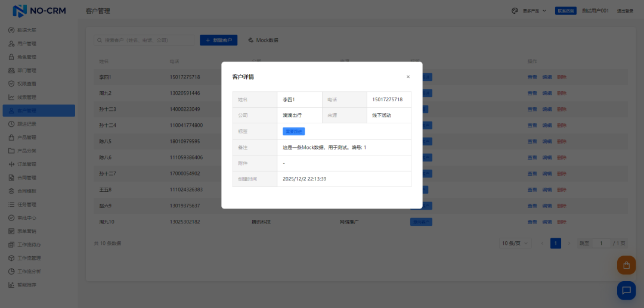Click 删除 for 周九10 row
This screenshot has height=308, width=644.
point(562,222)
